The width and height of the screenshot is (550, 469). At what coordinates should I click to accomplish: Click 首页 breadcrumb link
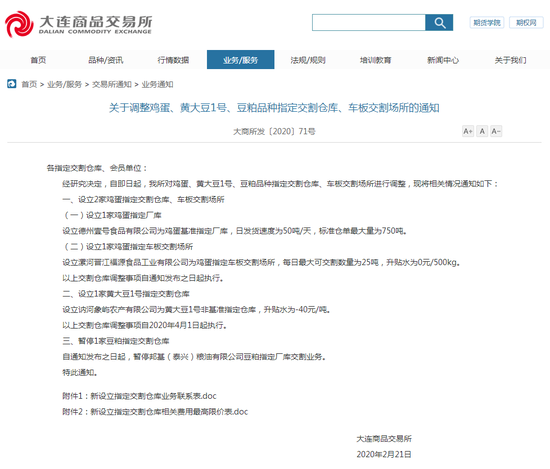tap(29, 84)
